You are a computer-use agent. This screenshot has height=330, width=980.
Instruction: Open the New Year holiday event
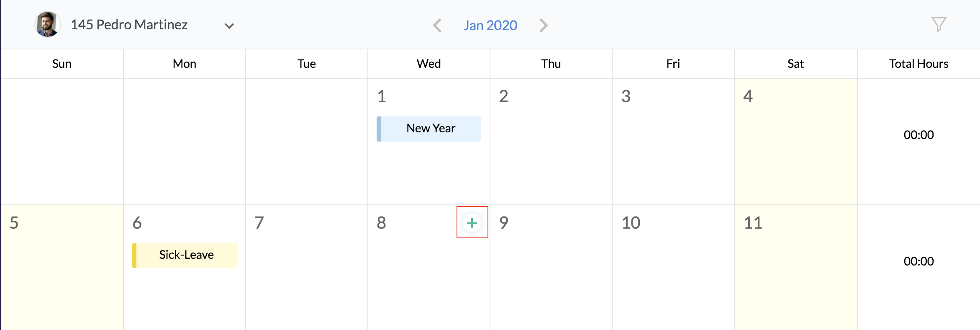pos(429,129)
